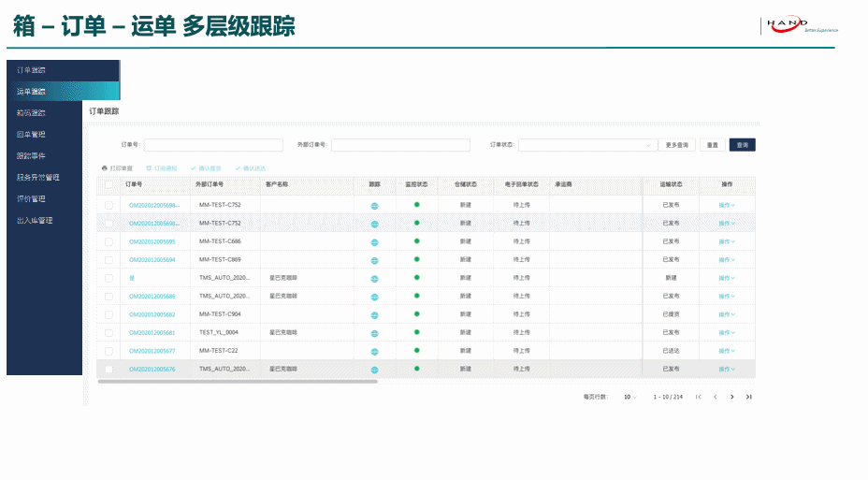Select checkbox for order OM202012005677
This screenshot has width=868, height=480.
[x=108, y=351]
